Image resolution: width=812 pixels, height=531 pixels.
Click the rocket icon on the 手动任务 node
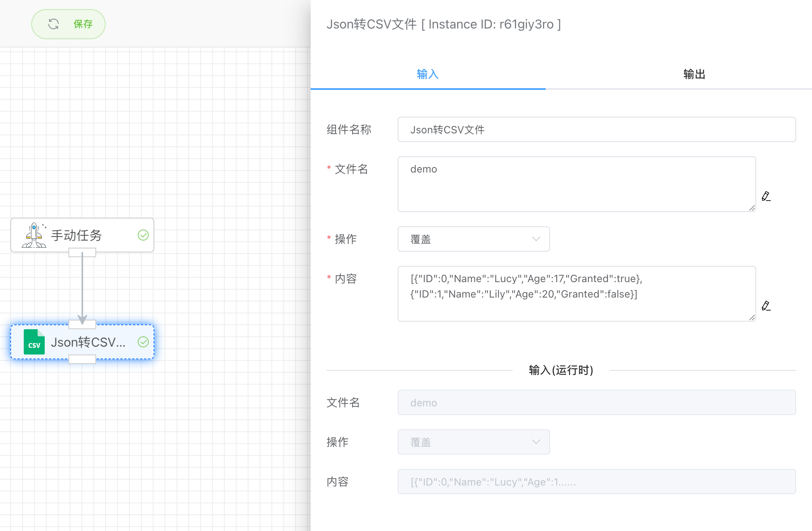35,235
